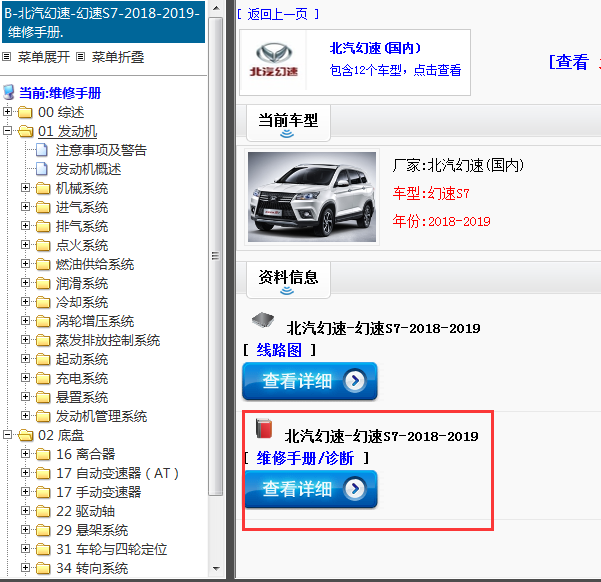Viewport: 601px width, 582px height.
Task: Click the red repair manual book icon
Action: (x=264, y=429)
